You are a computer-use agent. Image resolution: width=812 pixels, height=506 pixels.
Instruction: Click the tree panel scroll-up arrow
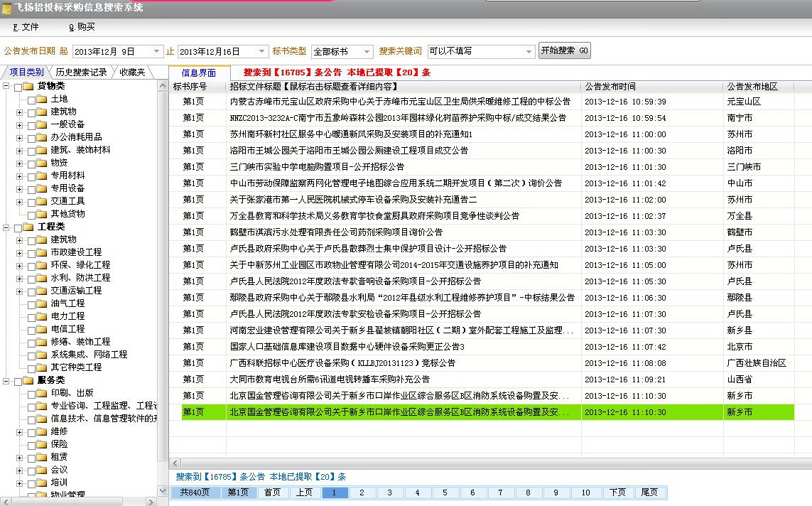pos(163,85)
